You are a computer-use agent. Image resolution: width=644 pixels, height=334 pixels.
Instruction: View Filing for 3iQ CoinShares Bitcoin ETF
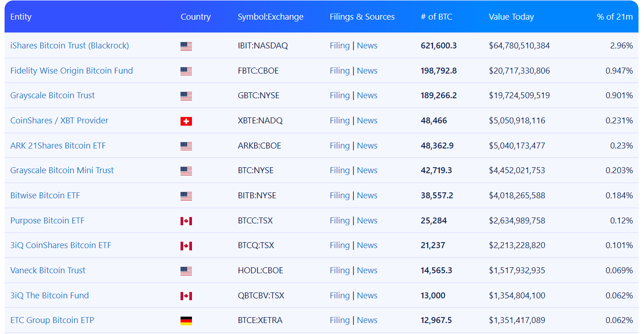[x=340, y=245]
